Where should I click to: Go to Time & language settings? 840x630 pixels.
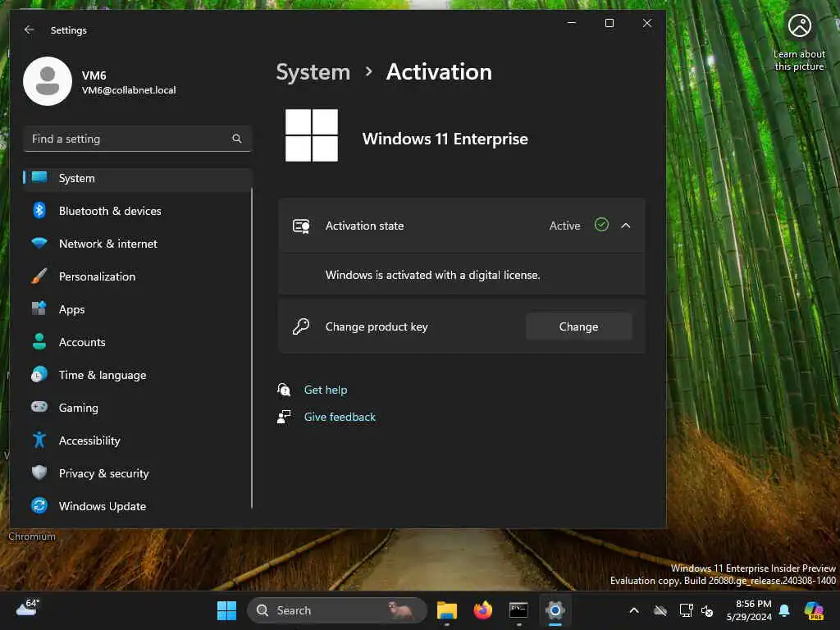click(x=137, y=375)
